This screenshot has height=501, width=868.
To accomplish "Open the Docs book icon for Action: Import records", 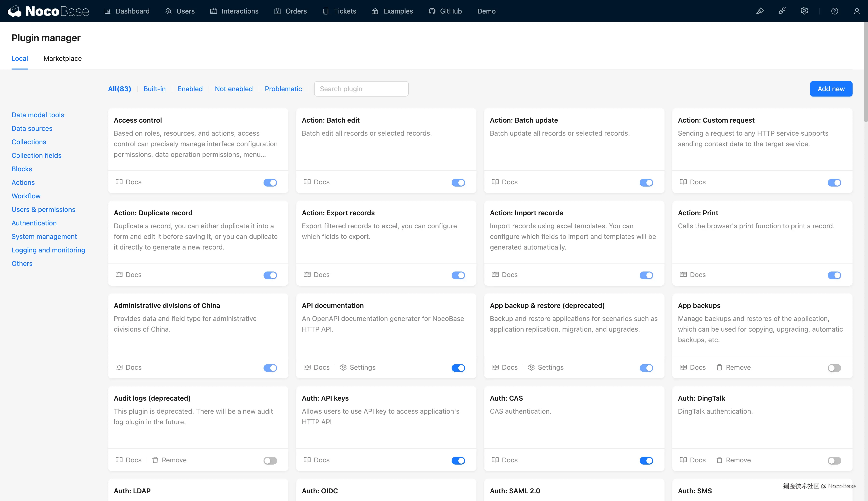I will pos(495,275).
